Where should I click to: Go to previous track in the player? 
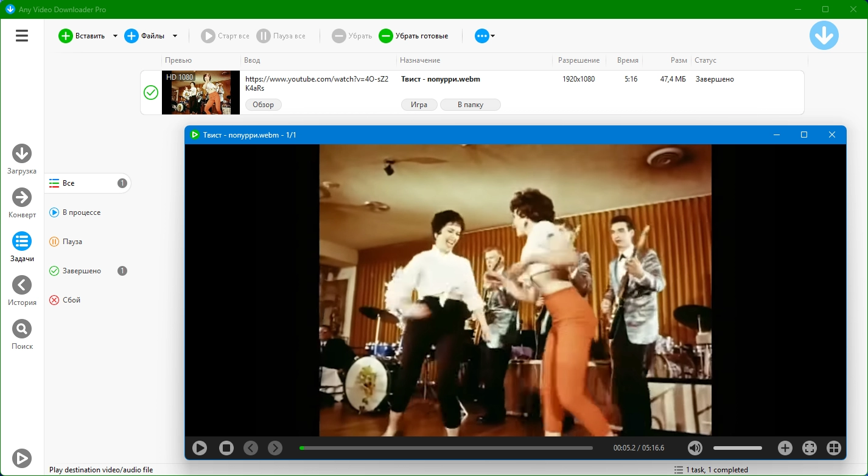pos(251,448)
